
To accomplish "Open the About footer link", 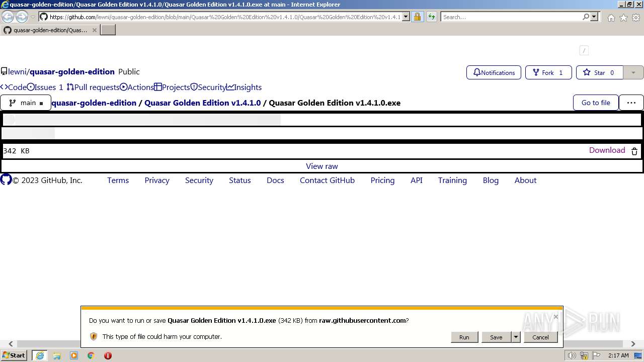I will pos(525,180).
